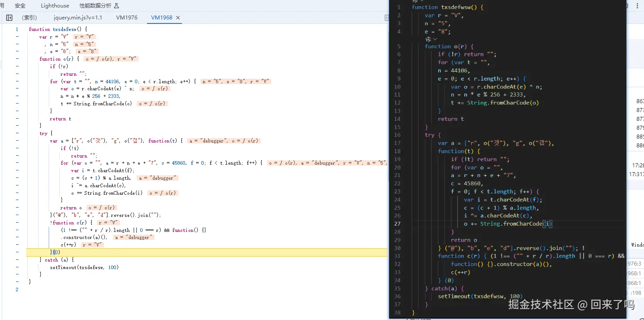Click 'n = n * e % 256 + 2333' in DevTools

coord(91,96)
